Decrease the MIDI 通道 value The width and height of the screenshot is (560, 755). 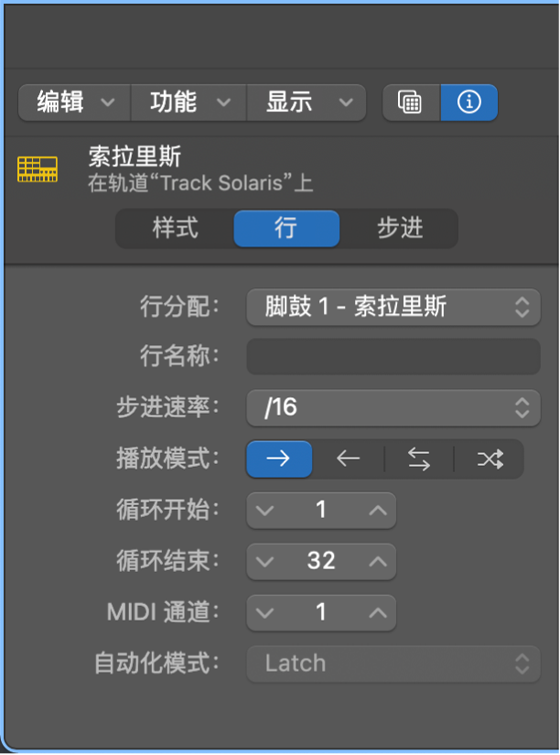pos(264,612)
